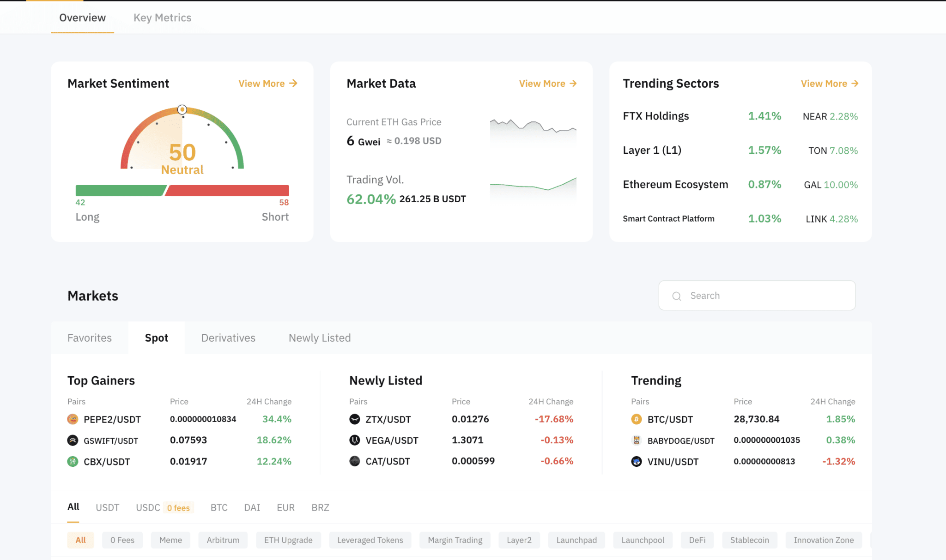
Task: Open Trending Sectors View More link
Action: pyautogui.click(x=829, y=84)
